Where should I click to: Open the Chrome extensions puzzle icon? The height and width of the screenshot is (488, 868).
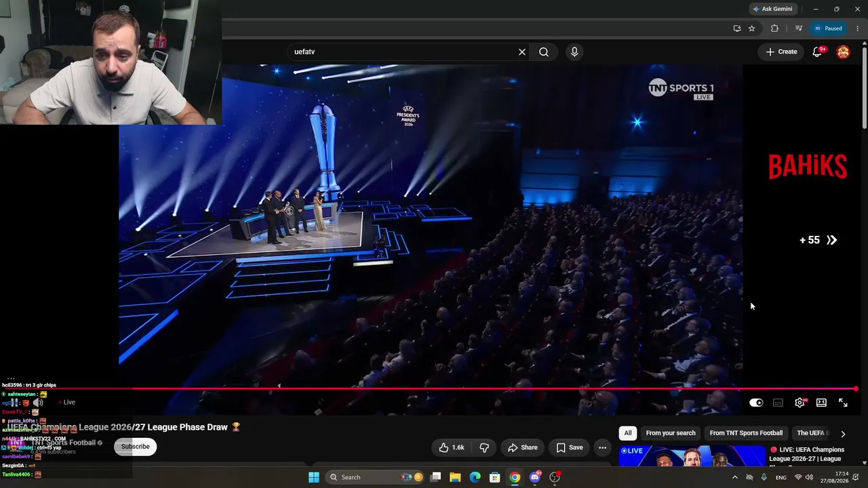tap(774, 28)
